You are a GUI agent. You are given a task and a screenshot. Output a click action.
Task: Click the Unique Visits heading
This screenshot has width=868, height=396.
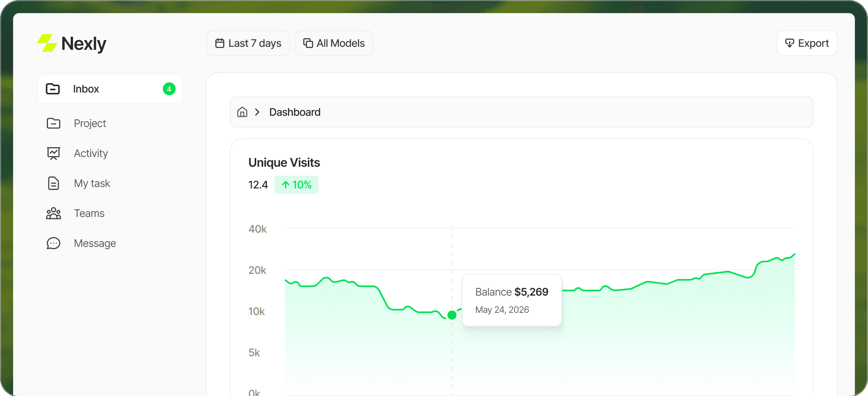[x=284, y=163]
